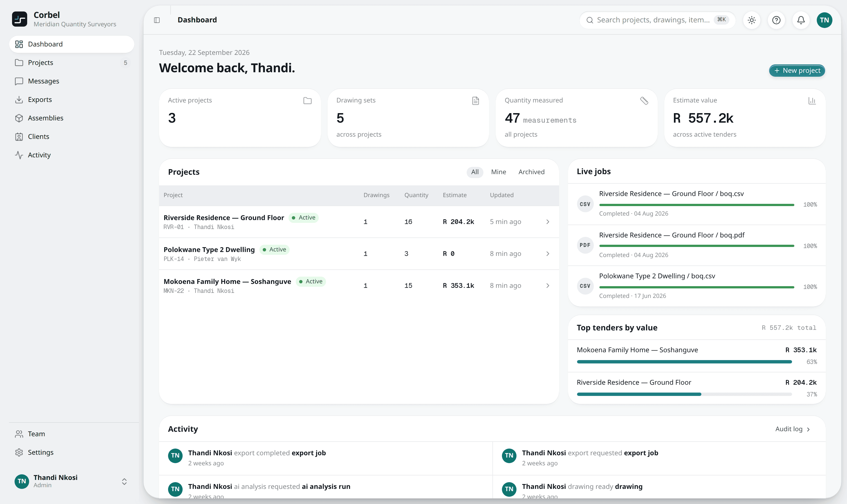The width and height of the screenshot is (847, 504).
Task: Open the Polokwane Type 2 Dwelling row chevron
Action: pyautogui.click(x=548, y=254)
